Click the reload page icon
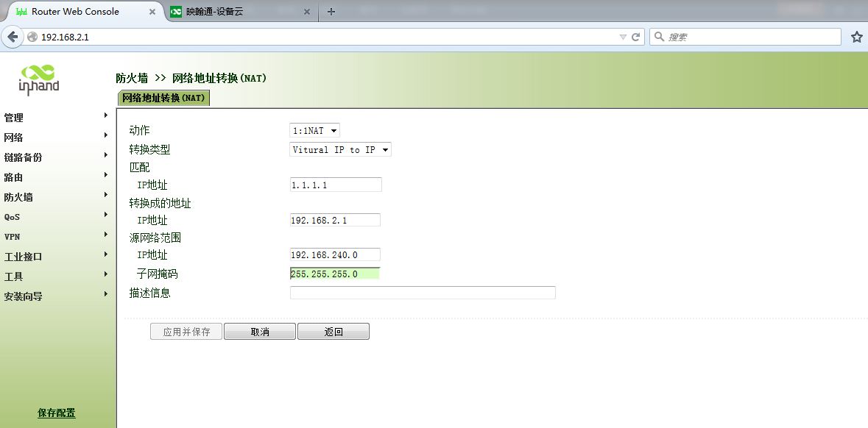This screenshot has width=868, height=428. tap(636, 37)
